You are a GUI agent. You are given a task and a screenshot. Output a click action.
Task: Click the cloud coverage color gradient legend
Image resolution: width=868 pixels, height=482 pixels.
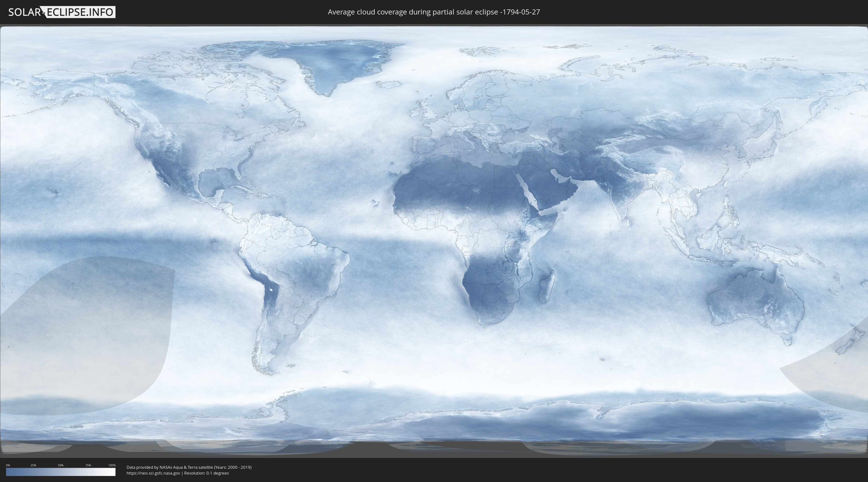point(61,472)
